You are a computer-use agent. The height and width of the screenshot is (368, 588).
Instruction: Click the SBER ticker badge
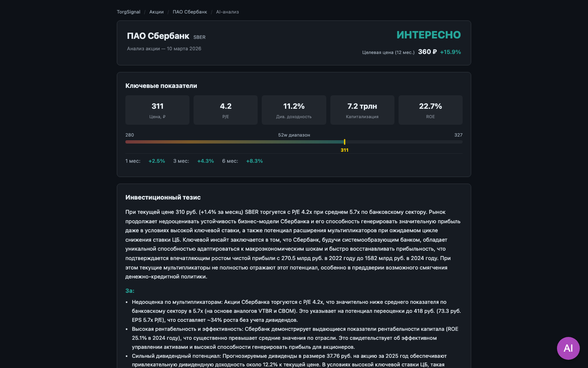[199, 37]
